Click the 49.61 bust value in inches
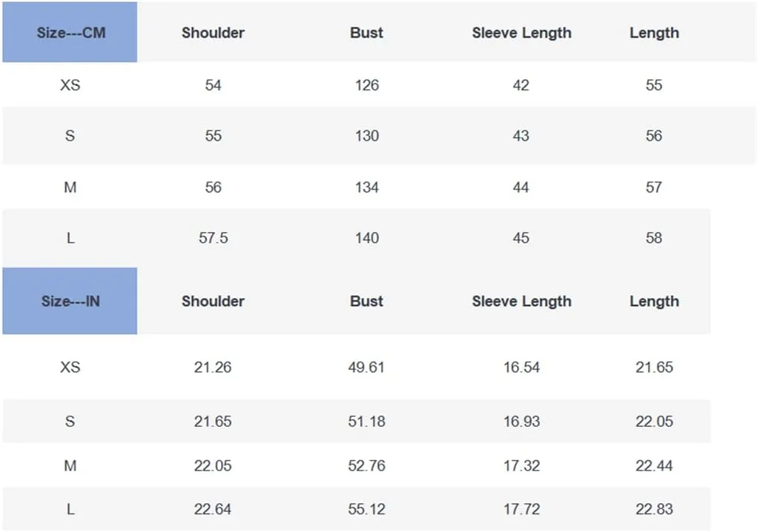Image resolution: width=757 pixels, height=532 pixels. (366, 367)
